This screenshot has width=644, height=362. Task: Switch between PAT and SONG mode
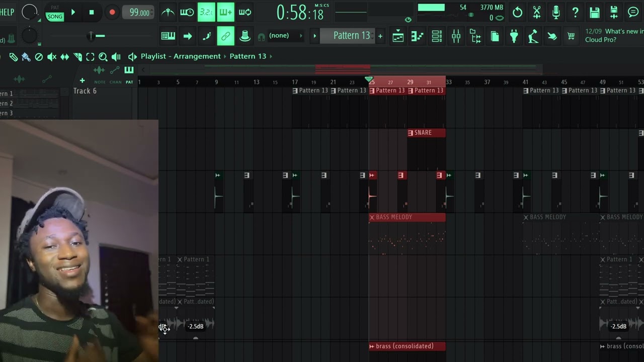tap(55, 13)
